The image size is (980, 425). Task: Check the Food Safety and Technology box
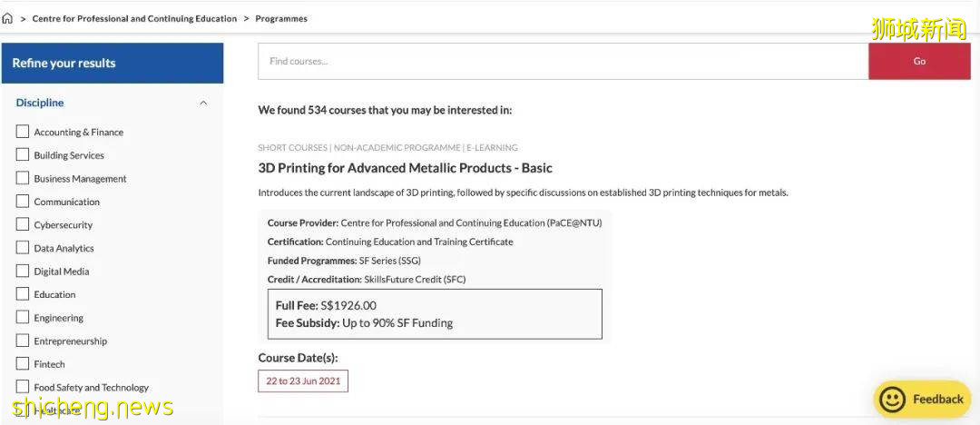pos(23,387)
